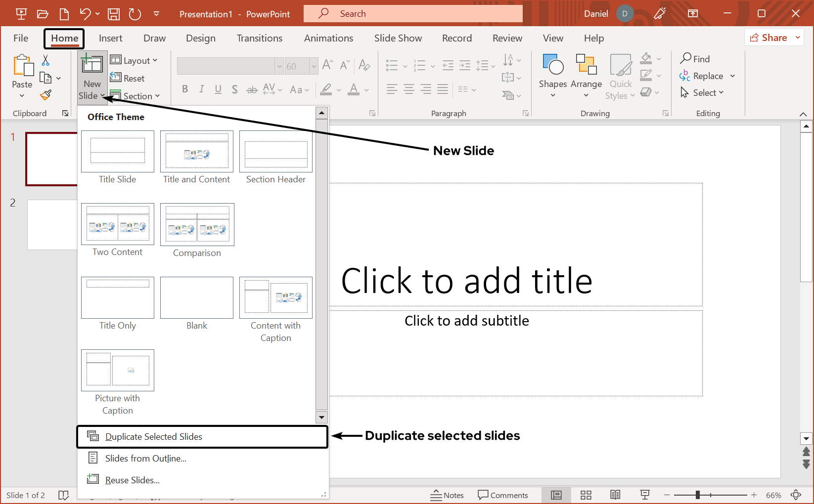Toggle the Comments pane
Image resolution: width=814 pixels, height=504 pixels.
pyautogui.click(x=503, y=495)
